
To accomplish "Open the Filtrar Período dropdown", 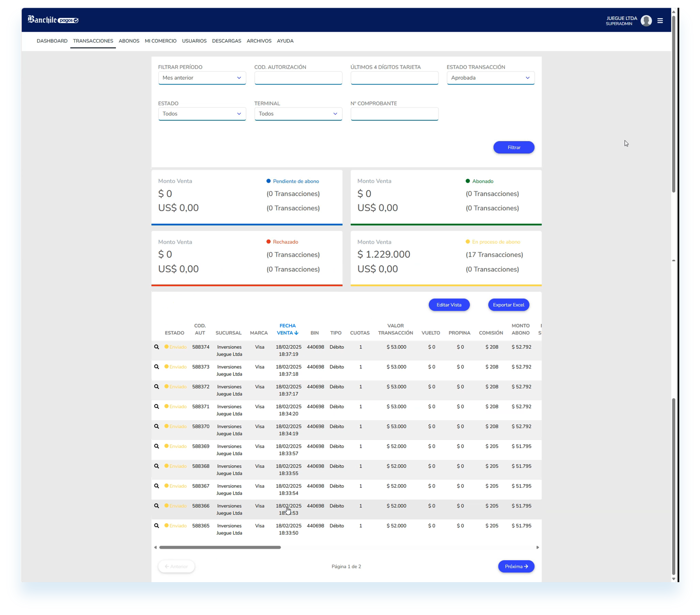I will [202, 78].
